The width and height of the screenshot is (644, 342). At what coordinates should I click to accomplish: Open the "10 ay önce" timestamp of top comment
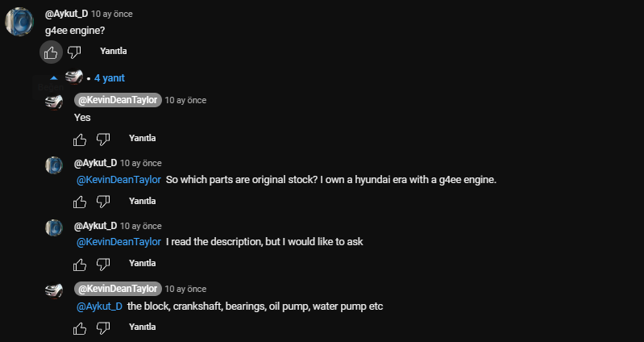tap(112, 14)
